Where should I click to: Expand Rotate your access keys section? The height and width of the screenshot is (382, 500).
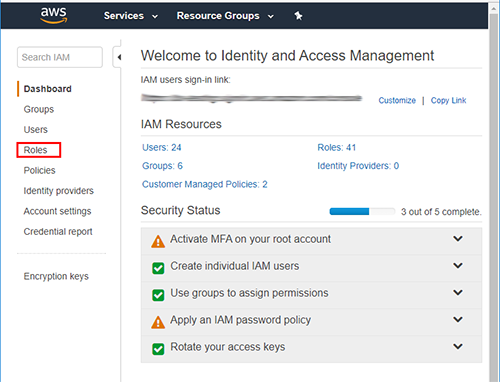pos(458,346)
